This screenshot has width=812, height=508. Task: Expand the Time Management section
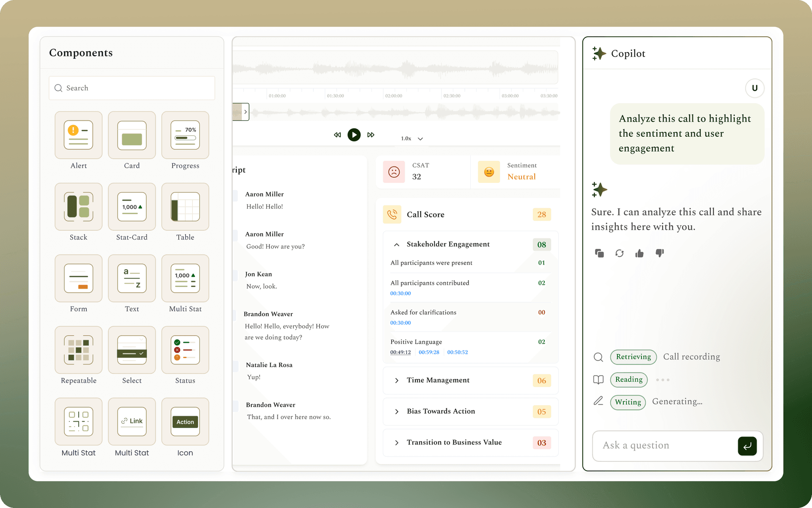(397, 381)
